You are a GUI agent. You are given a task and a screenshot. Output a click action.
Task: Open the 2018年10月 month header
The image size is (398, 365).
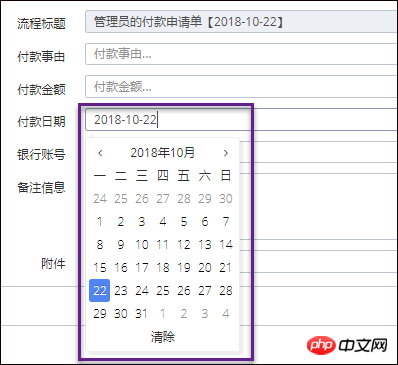(163, 153)
